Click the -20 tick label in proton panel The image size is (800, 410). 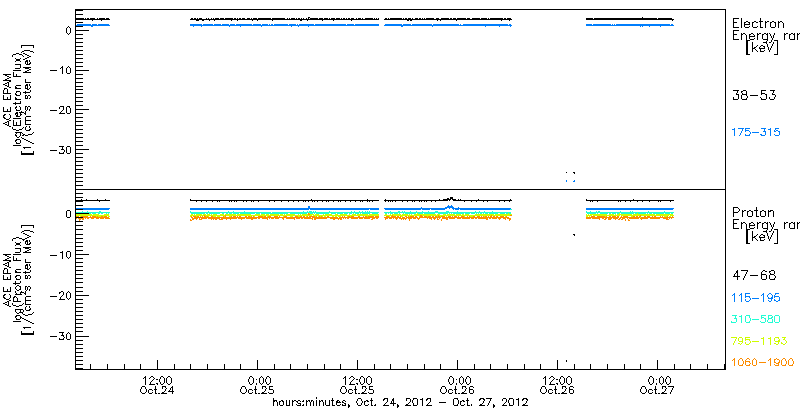(x=60, y=295)
